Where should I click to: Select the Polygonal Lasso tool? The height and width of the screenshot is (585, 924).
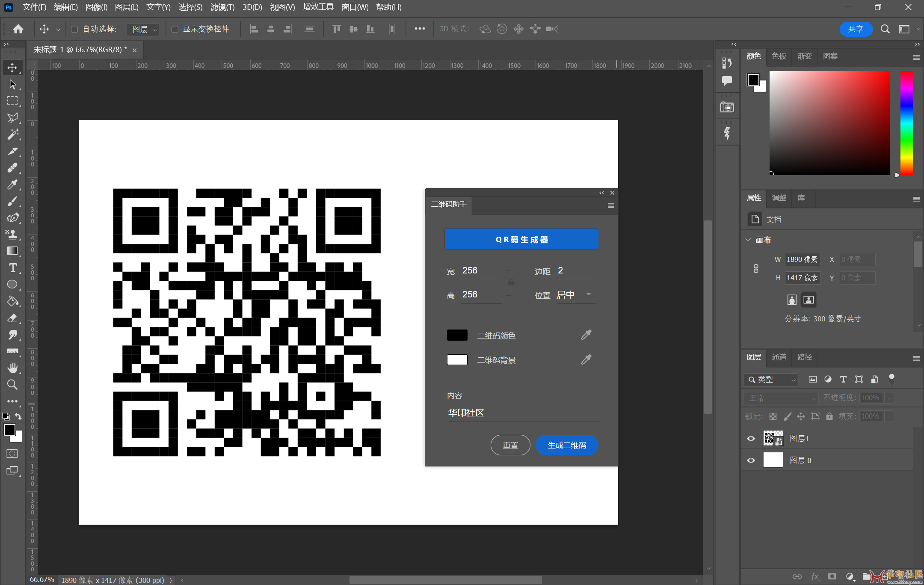(x=12, y=118)
